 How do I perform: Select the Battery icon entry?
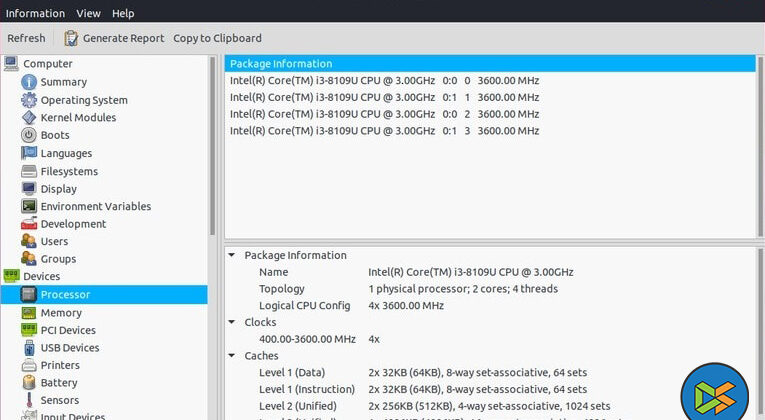29,383
